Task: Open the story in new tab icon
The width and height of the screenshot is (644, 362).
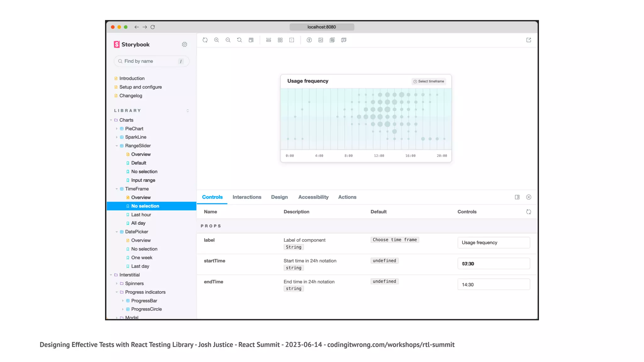Action: click(x=529, y=40)
